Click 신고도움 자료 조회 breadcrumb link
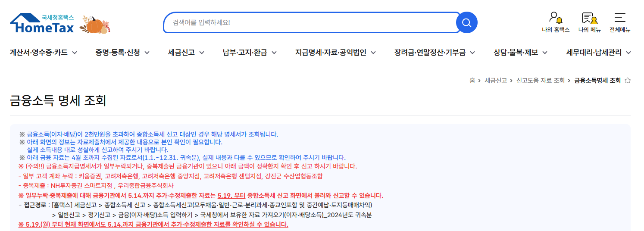The width and height of the screenshot is (644, 231). coord(541,81)
